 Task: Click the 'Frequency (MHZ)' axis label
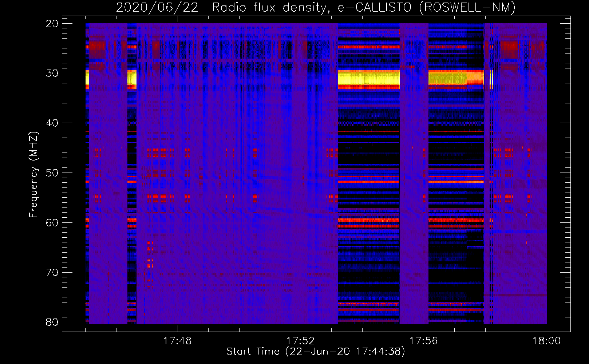33,174
